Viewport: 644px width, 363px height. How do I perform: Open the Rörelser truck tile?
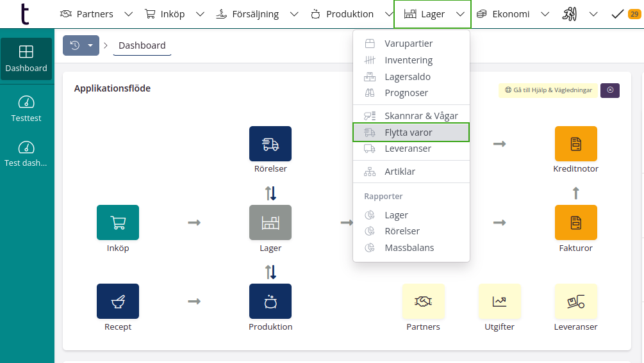270,144
